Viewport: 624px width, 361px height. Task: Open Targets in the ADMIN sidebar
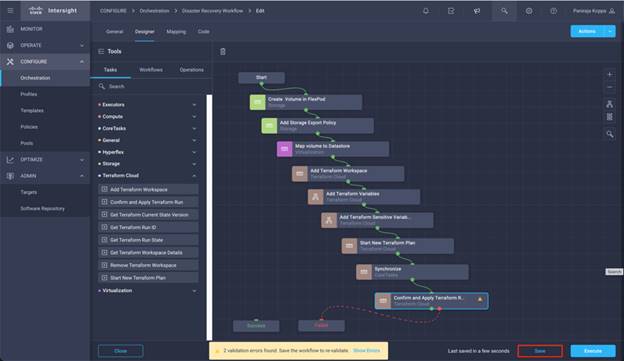click(x=29, y=192)
